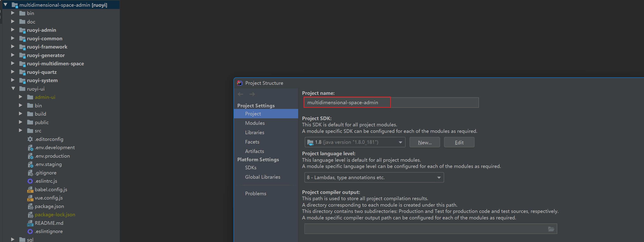
Task: Click the IntelliJ logo in dialog title bar
Action: (240, 83)
